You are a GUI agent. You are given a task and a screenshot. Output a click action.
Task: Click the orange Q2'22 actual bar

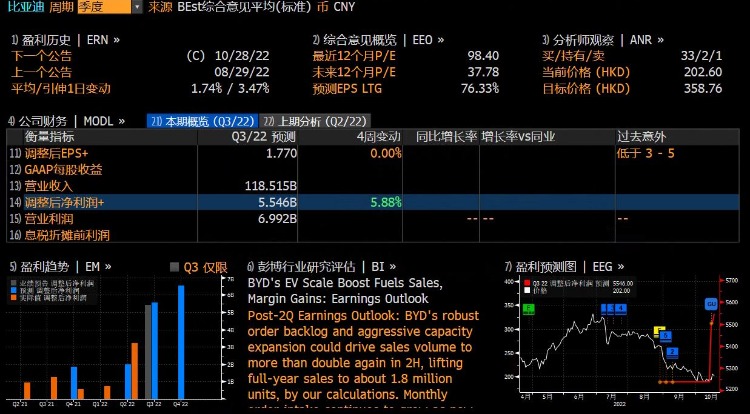[x=134, y=370]
